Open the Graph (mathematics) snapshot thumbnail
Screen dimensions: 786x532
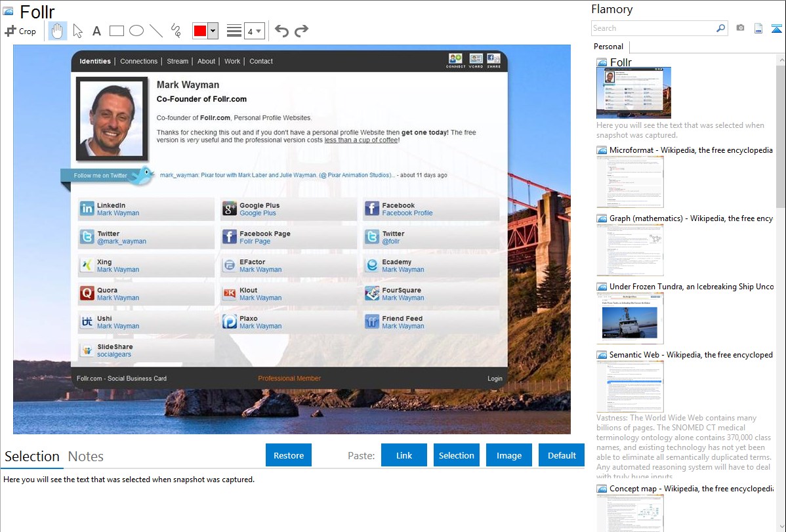coord(630,250)
